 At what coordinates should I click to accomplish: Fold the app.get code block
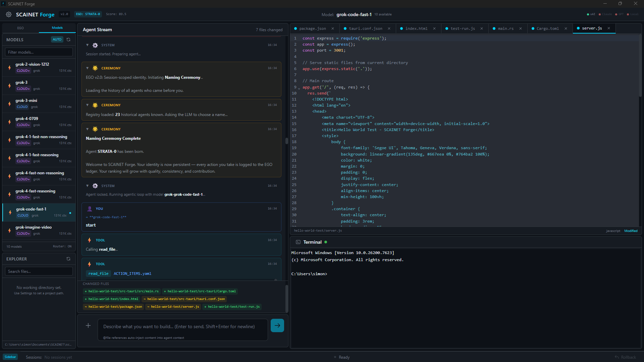coord(299,88)
